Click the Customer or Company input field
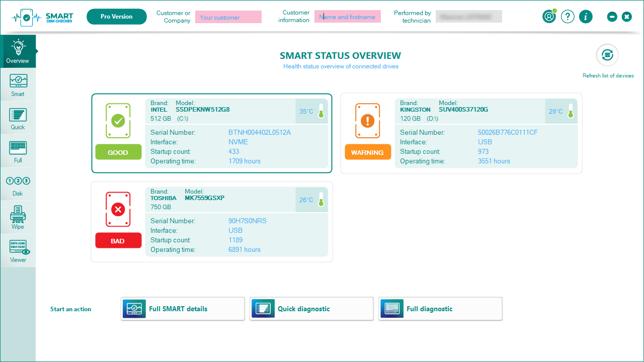Image resolution: width=644 pixels, height=362 pixels. point(228,17)
